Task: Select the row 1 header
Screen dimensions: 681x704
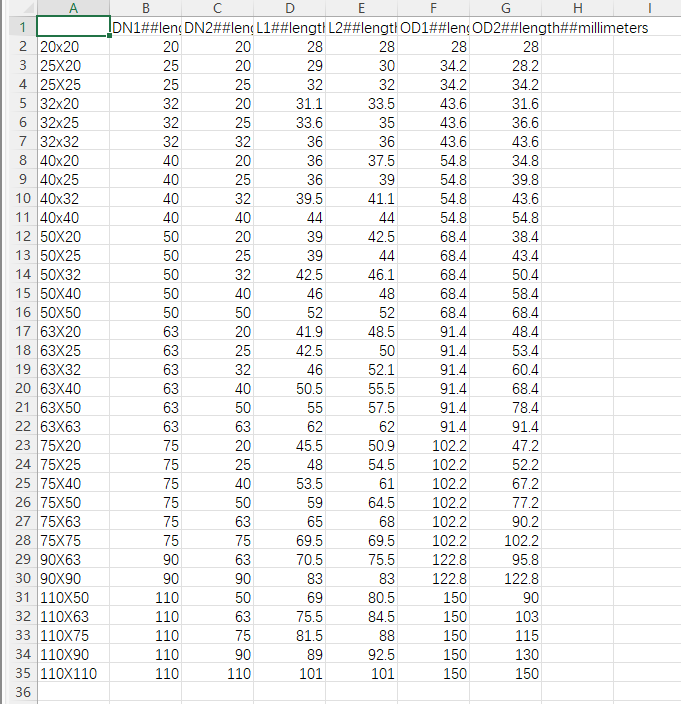Action: [18, 27]
